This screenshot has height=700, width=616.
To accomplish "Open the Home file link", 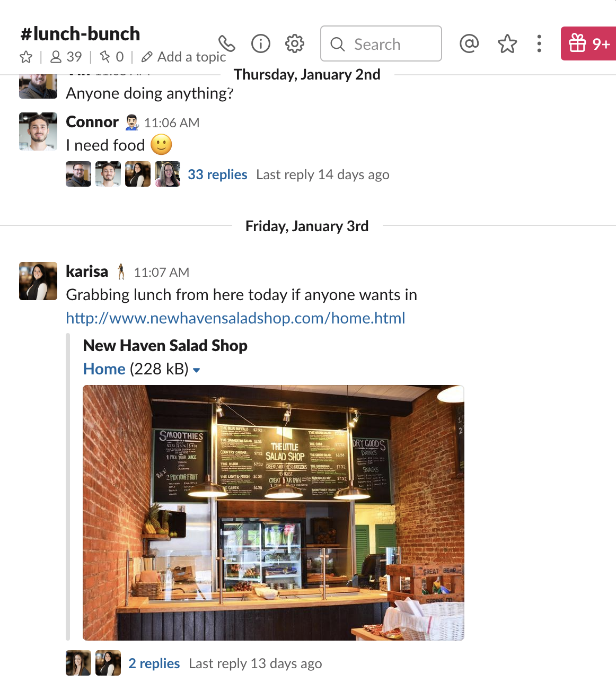I will [x=104, y=369].
